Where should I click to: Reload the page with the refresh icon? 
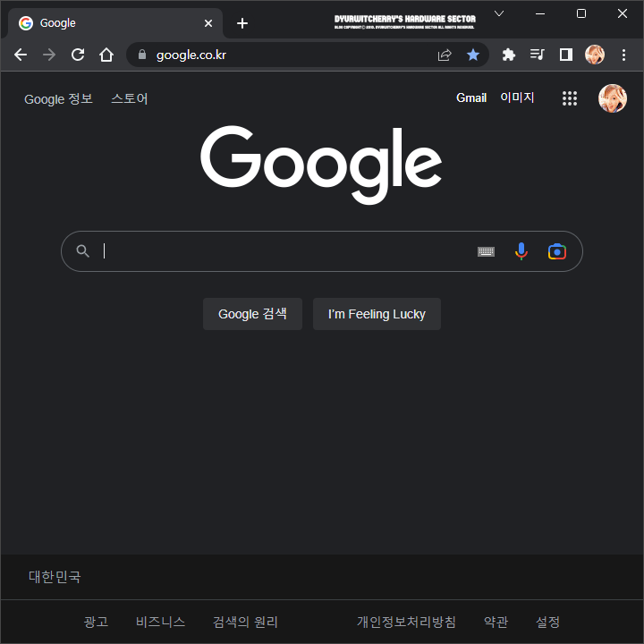pos(78,55)
